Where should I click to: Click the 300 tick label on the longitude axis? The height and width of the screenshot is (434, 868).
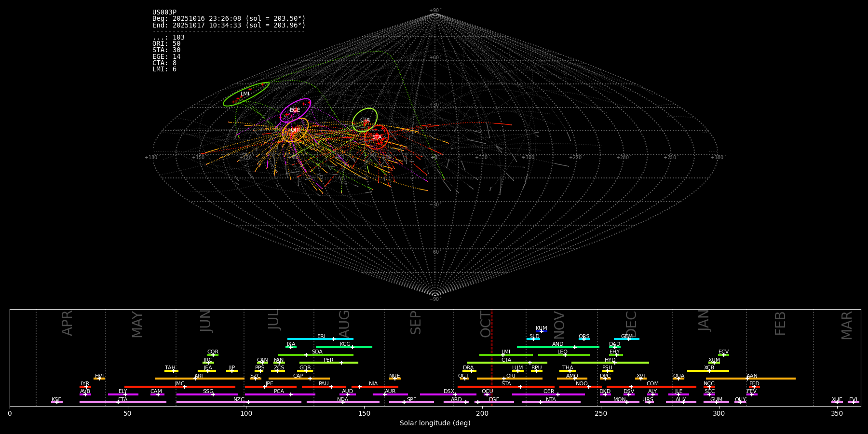pyautogui.click(x=719, y=413)
